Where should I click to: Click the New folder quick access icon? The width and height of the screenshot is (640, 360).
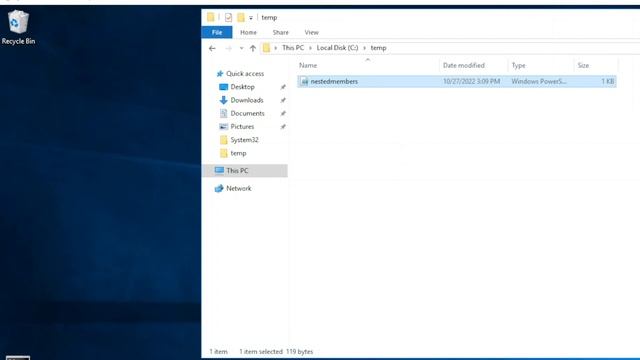pyautogui.click(x=241, y=17)
